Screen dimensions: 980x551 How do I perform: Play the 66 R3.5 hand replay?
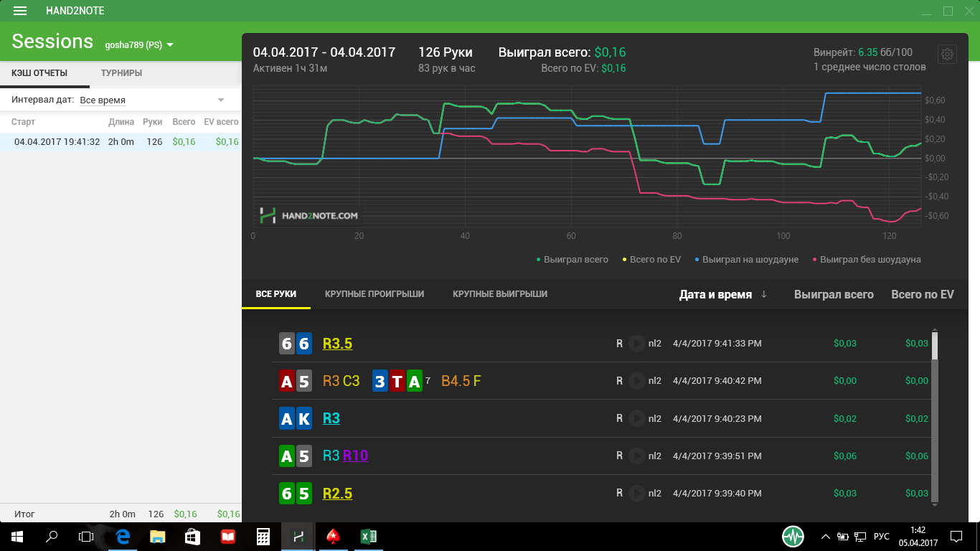[636, 344]
